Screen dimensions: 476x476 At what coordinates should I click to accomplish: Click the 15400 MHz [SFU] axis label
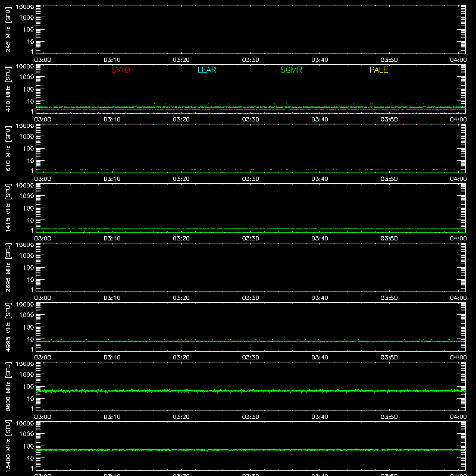(8, 446)
